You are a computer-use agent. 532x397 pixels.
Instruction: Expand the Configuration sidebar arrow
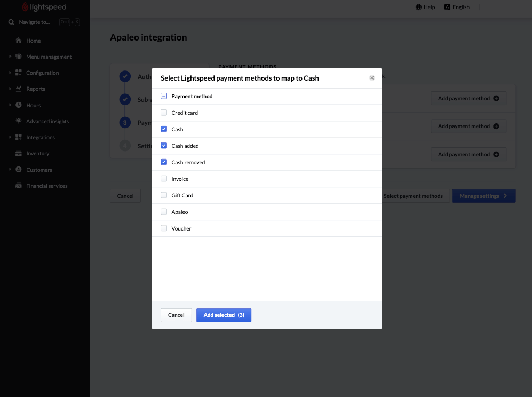coord(10,72)
